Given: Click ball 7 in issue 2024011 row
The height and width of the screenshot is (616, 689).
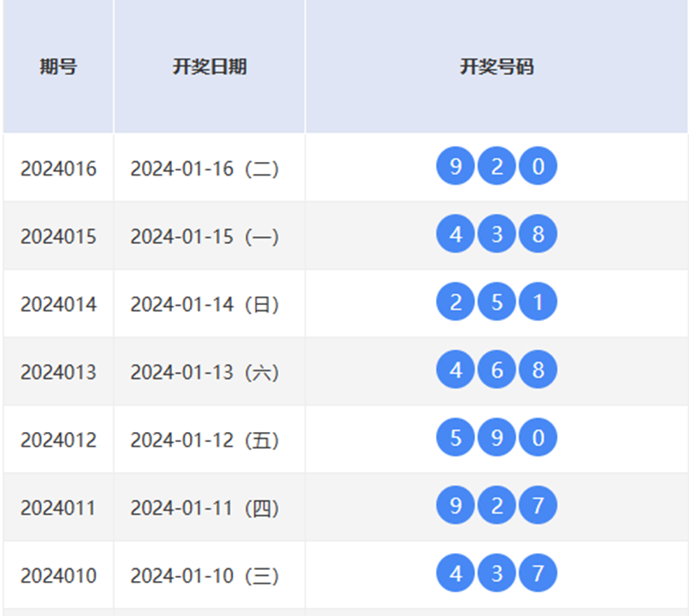Looking at the screenshot, I should point(537,506).
